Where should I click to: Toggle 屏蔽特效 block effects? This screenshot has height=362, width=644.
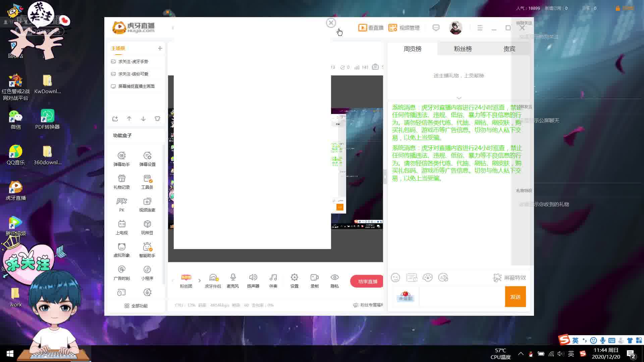click(509, 278)
